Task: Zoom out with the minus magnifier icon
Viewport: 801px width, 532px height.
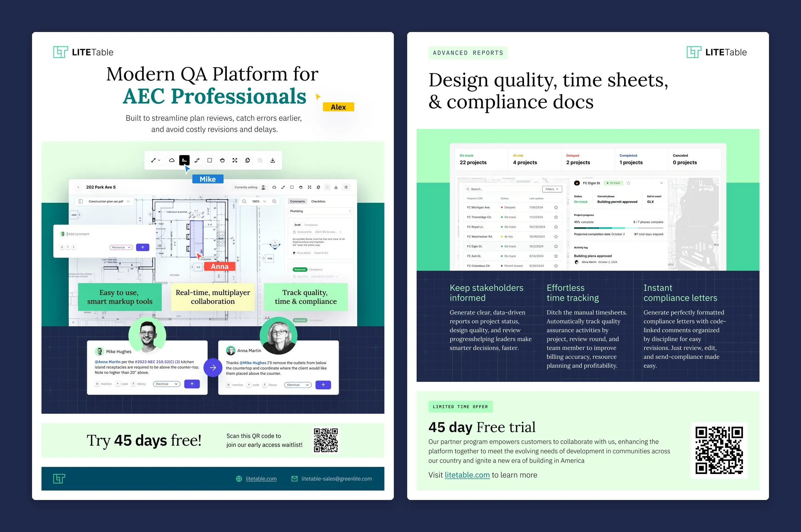Action: click(244, 201)
